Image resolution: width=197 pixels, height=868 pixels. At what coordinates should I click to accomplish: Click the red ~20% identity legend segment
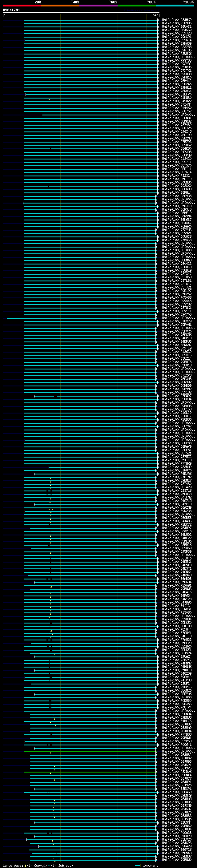coord(22,6)
